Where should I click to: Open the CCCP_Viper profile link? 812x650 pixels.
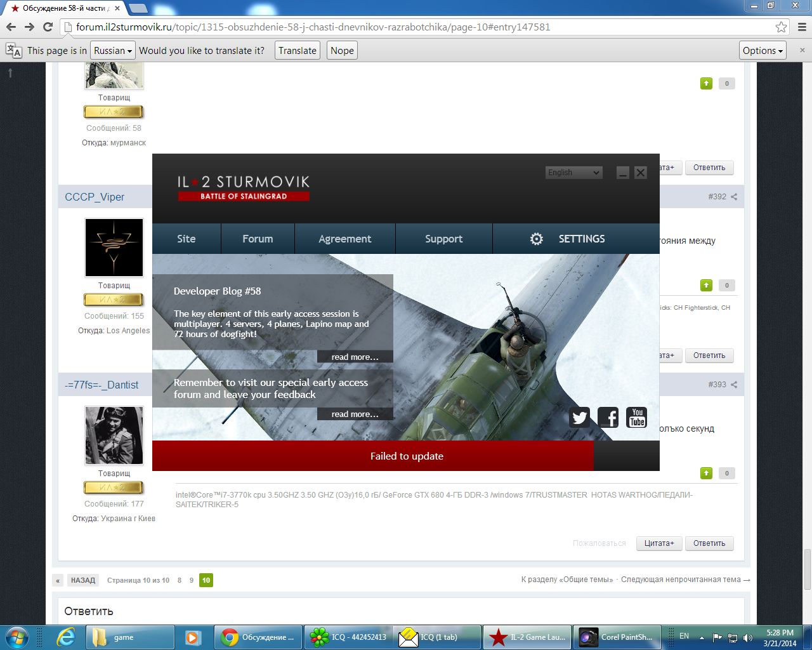(95, 197)
